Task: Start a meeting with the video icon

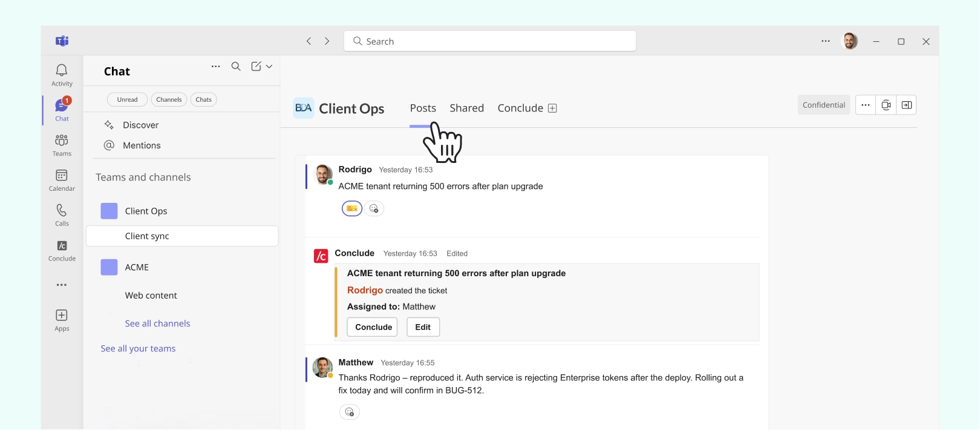Action: tap(886, 105)
